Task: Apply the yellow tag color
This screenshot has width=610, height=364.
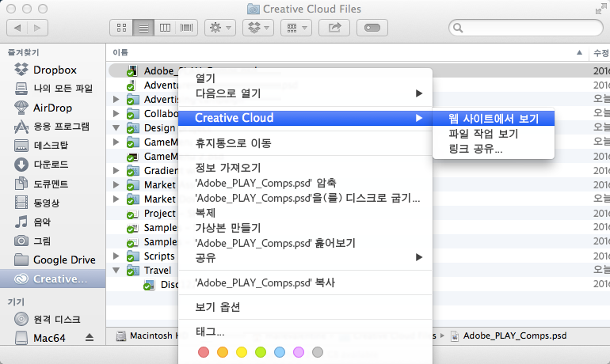Action: pos(242,352)
